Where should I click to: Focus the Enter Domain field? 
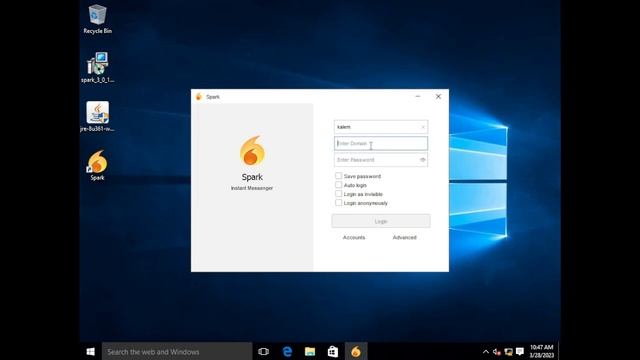pyautogui.click(x=381, y=143)
